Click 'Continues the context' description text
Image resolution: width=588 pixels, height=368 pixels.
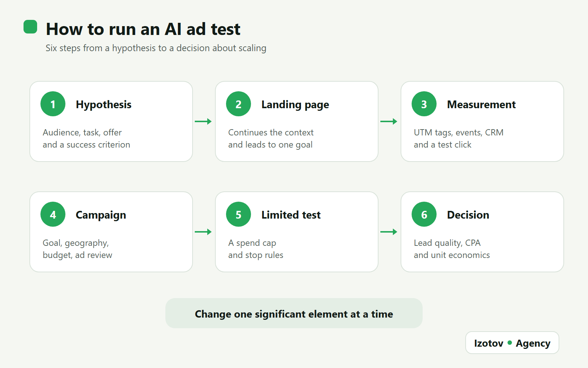[271, 132]
